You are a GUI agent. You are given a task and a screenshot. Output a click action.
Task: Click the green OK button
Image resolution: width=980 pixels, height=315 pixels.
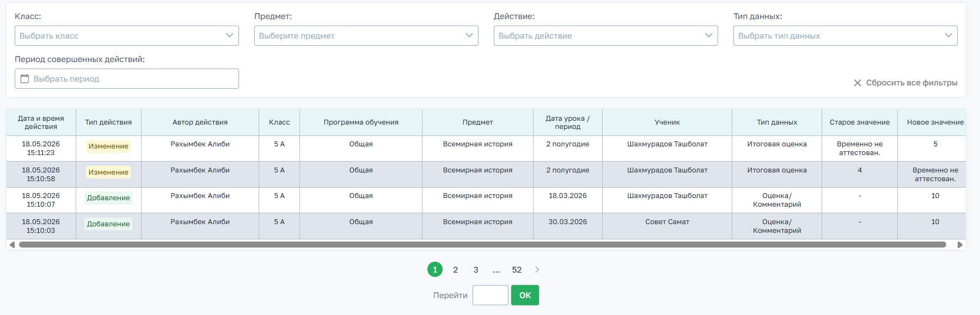525,295
